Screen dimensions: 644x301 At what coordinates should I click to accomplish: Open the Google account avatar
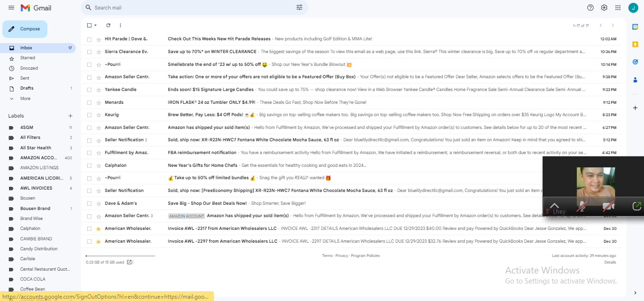coord(633,8)
